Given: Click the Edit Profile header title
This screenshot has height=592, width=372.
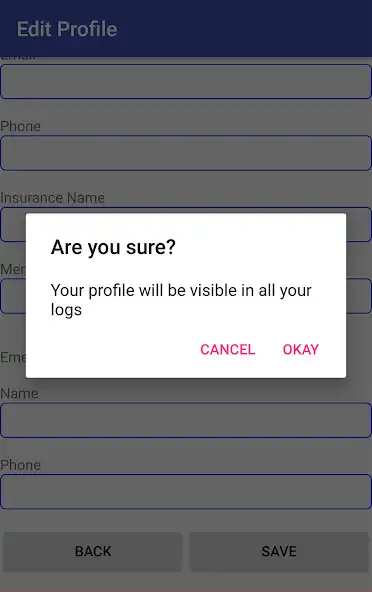Looking at the screenshot, I should 67,29.
